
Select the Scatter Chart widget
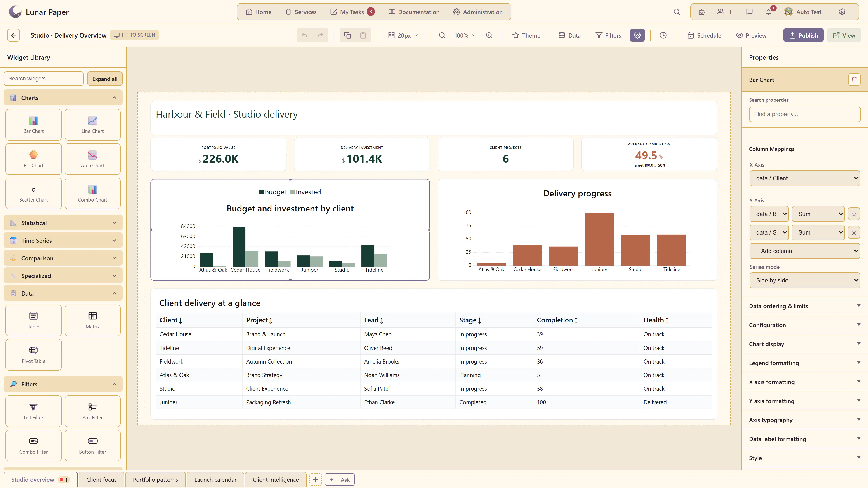pyautogui.click(x=33, y=193)
